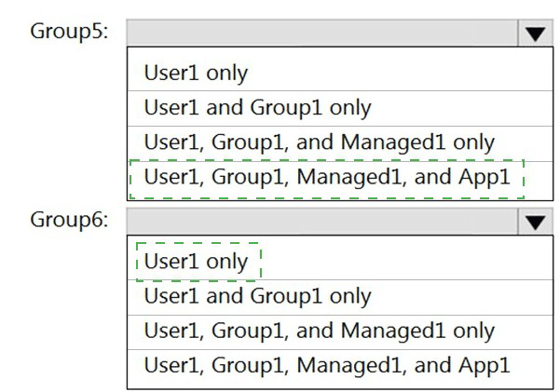Collapse the Group5 list with its triangle

[x=534, y=33]
